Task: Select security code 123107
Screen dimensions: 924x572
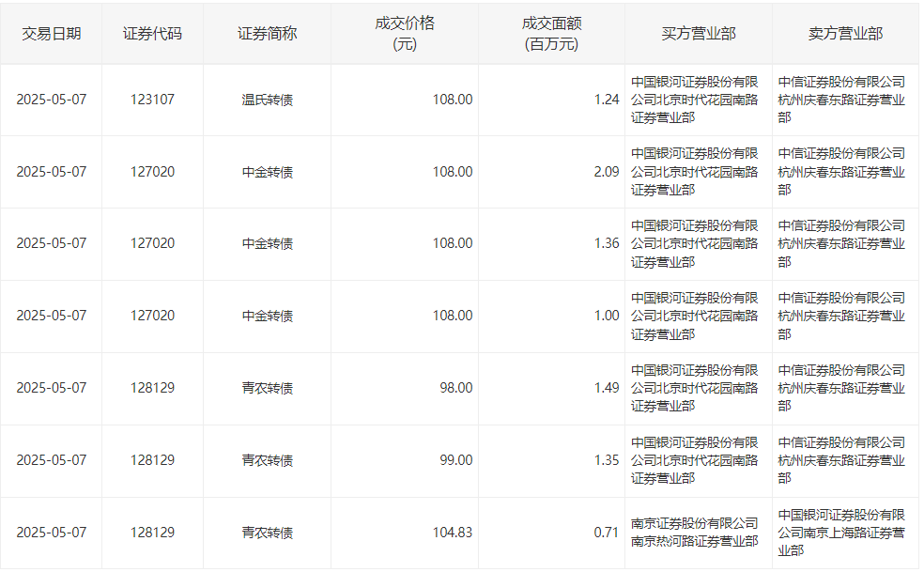Action: [152, 100]
